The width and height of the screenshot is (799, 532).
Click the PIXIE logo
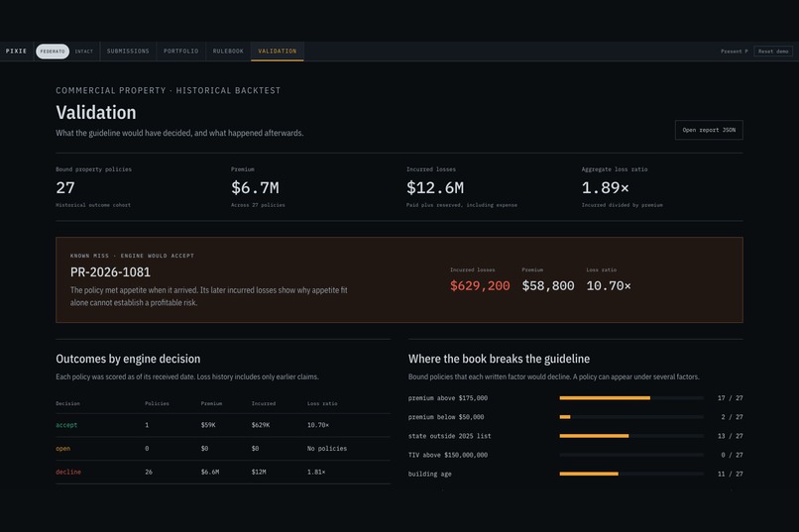click(x=16, y=51)
